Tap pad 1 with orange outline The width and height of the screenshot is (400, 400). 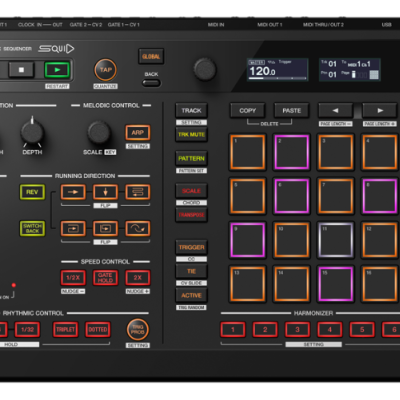(x=247, y=152)
